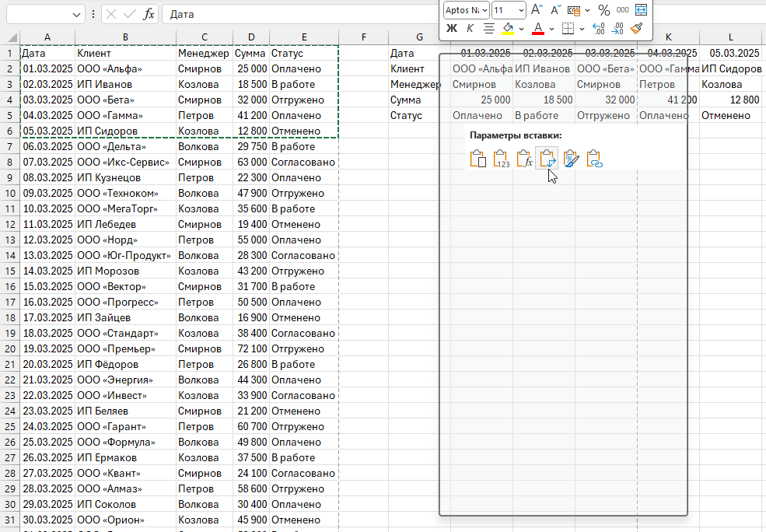Toggle bold (Ж) formatting
766x532 pixels.
pyautogui.click(x=452, y=29)
